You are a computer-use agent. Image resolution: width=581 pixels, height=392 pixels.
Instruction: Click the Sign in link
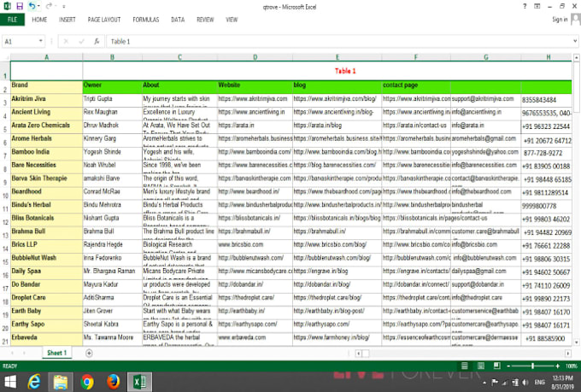pyautogui.click(x=560, y=20)
